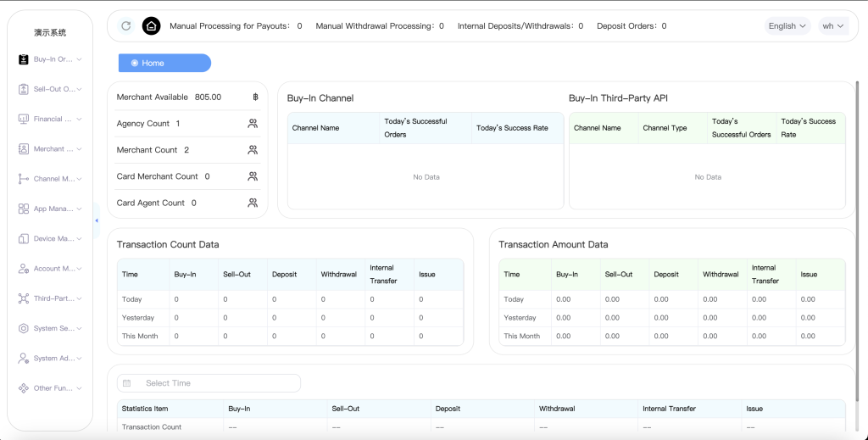Image resolution: width=868 pixels, height=440 pixels.
Task: Click the Other Functions sidebar icon
Action: tap(23, 388)
